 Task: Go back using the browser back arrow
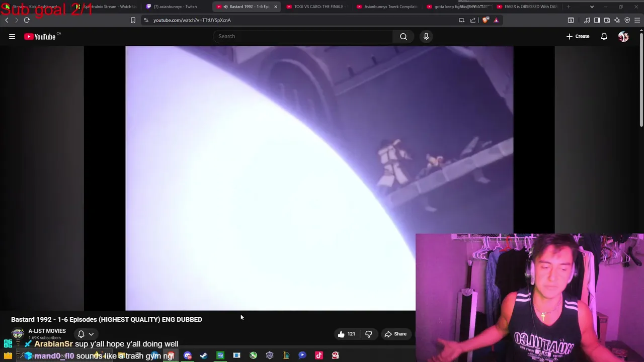[7, 20]
